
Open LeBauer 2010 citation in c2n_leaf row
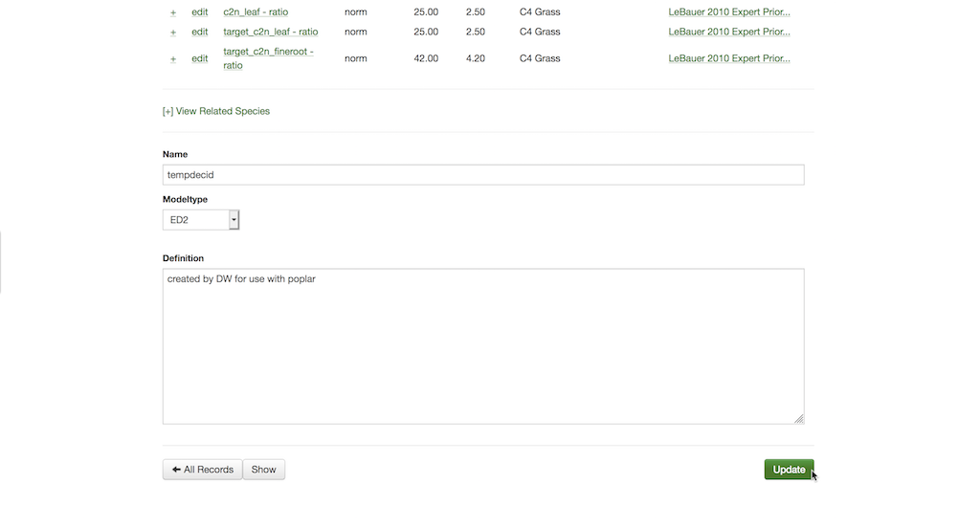[729, 12]
